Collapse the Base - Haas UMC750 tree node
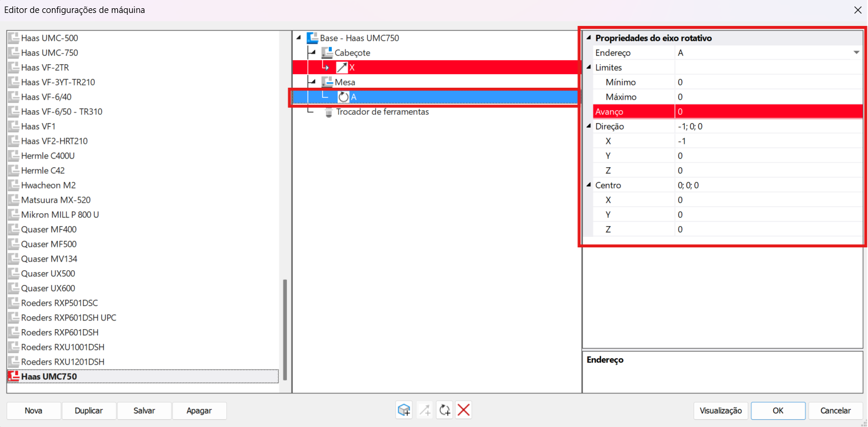This screenshot has width=868, height=427. 299,38
